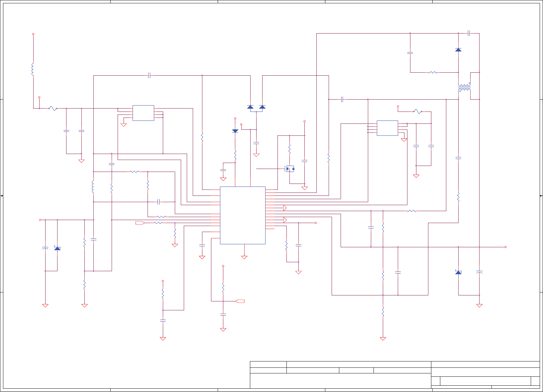Select the transformer symbol with coupled windings
This screenshot has width=543, height=392.
coord(464,88)
